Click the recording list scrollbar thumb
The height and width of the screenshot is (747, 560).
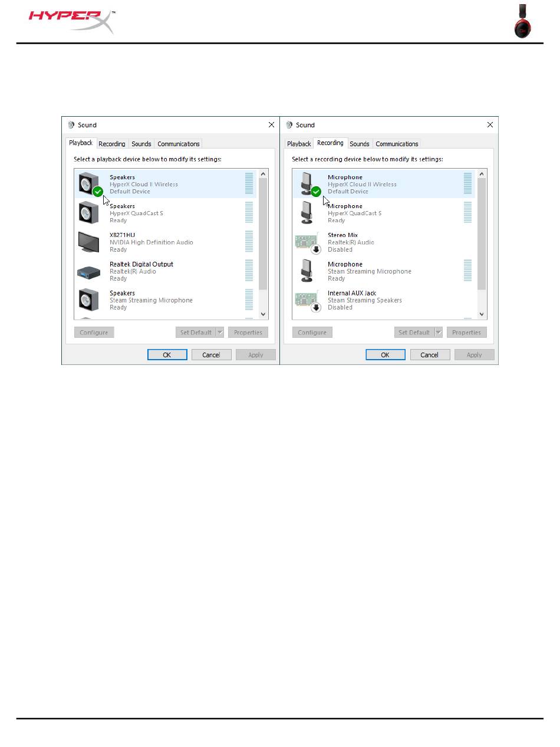pos(482,233)
